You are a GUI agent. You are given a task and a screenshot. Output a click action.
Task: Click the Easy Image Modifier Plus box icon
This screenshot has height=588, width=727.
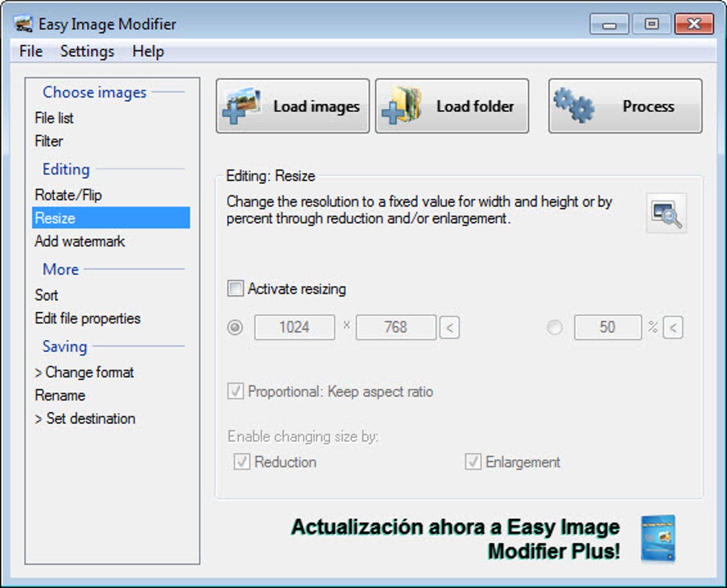click(x=658, y=538)
